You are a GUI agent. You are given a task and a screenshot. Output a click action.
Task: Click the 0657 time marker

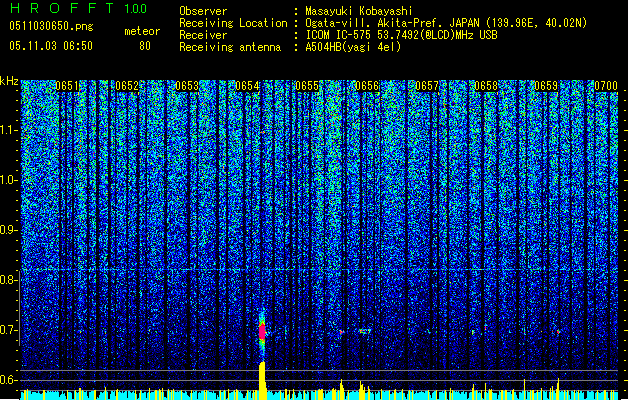427,86
